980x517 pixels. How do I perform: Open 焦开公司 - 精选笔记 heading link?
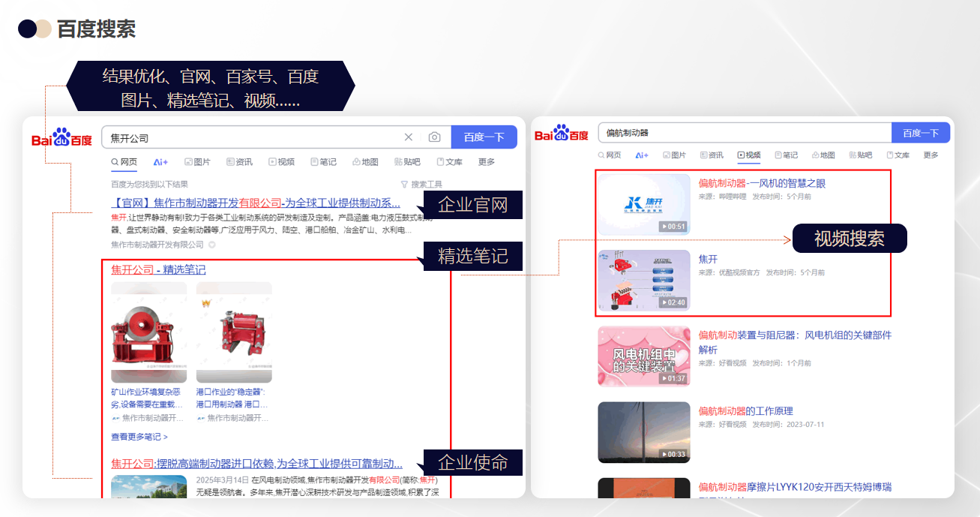158,269
